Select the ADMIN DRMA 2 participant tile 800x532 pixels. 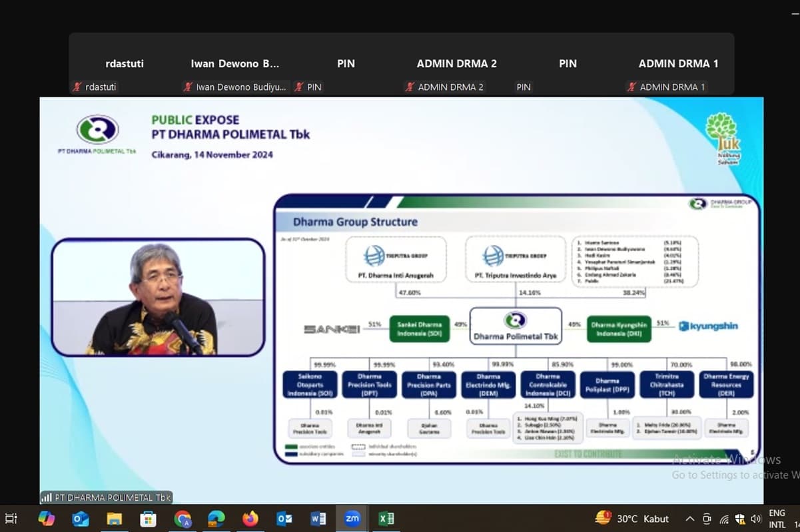point(456,64)
